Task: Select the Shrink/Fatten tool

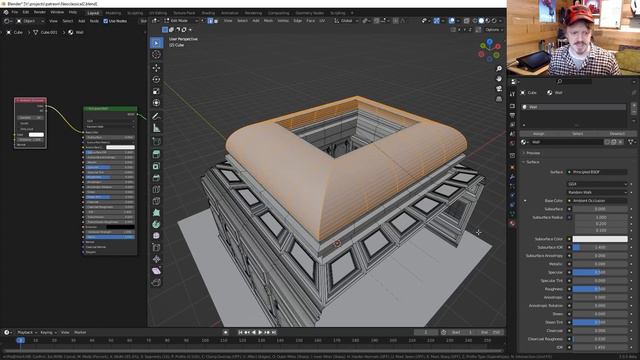Action: point(156,259)
